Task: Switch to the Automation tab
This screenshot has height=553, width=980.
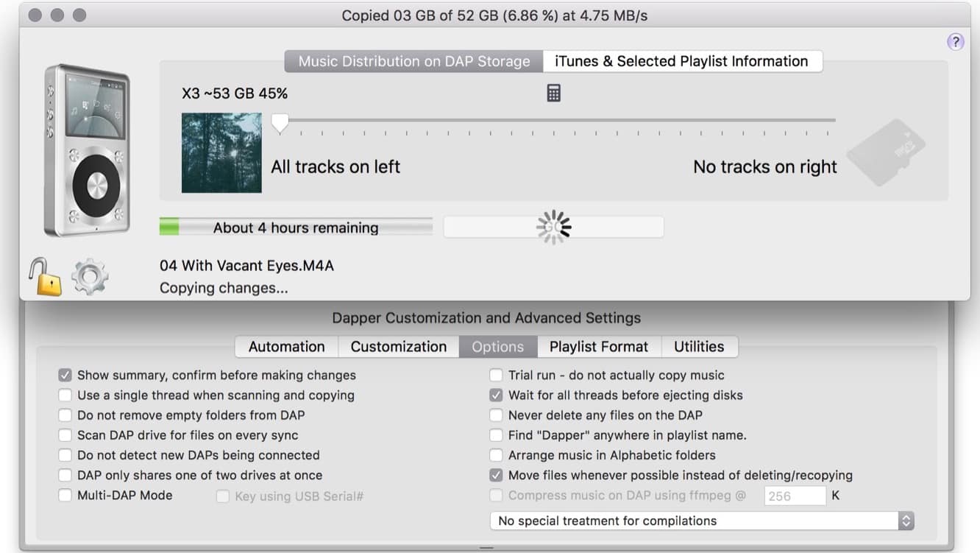Action: click(286, 347)
